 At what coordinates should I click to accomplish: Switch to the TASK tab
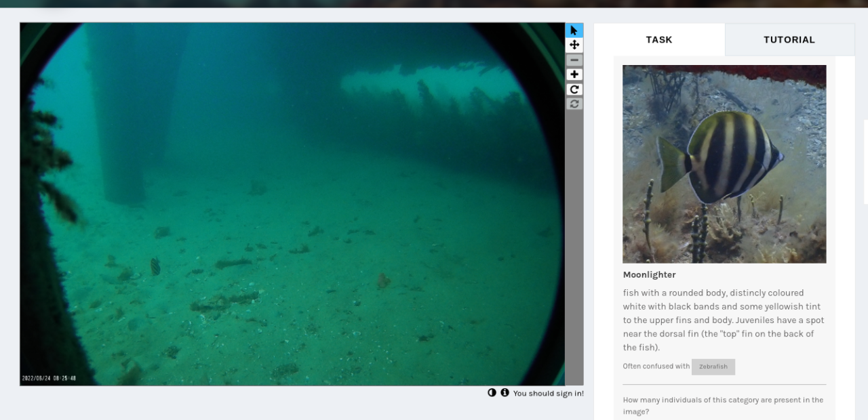tap(659, 40)
